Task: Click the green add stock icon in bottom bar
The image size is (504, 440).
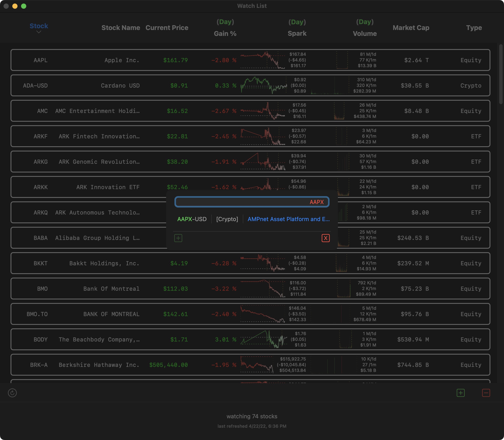Action: (x=461, y=393)
